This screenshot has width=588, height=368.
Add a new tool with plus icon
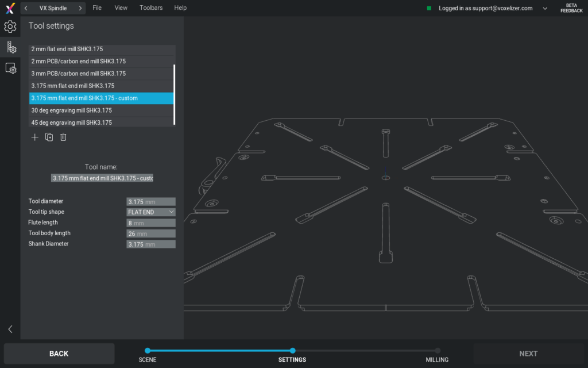pos(34,137)
